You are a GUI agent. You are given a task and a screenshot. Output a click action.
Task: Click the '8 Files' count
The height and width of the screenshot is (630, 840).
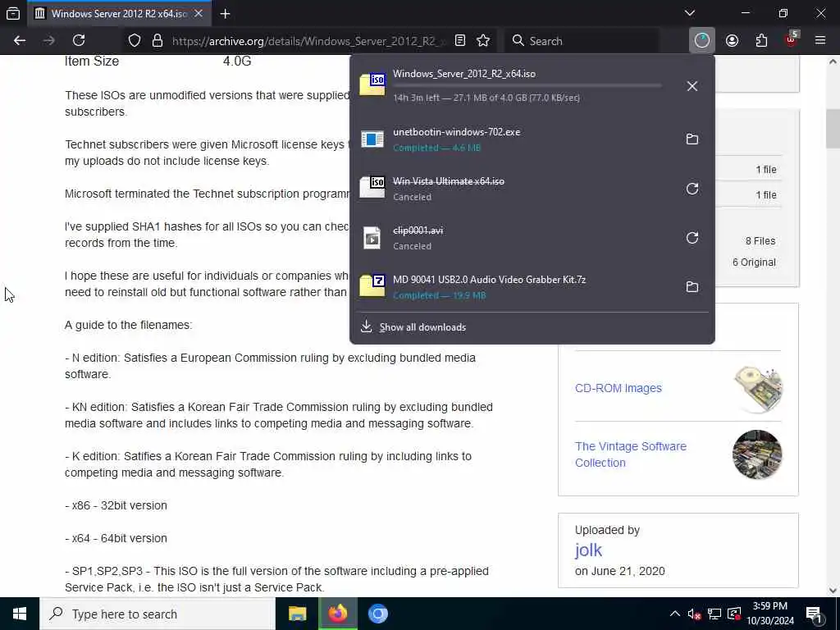click(760, 240)
